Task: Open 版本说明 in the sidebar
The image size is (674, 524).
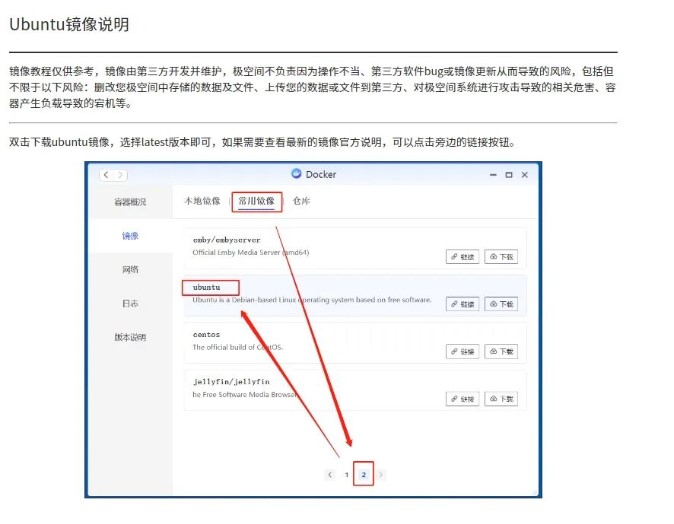Action: pos(130,337)
